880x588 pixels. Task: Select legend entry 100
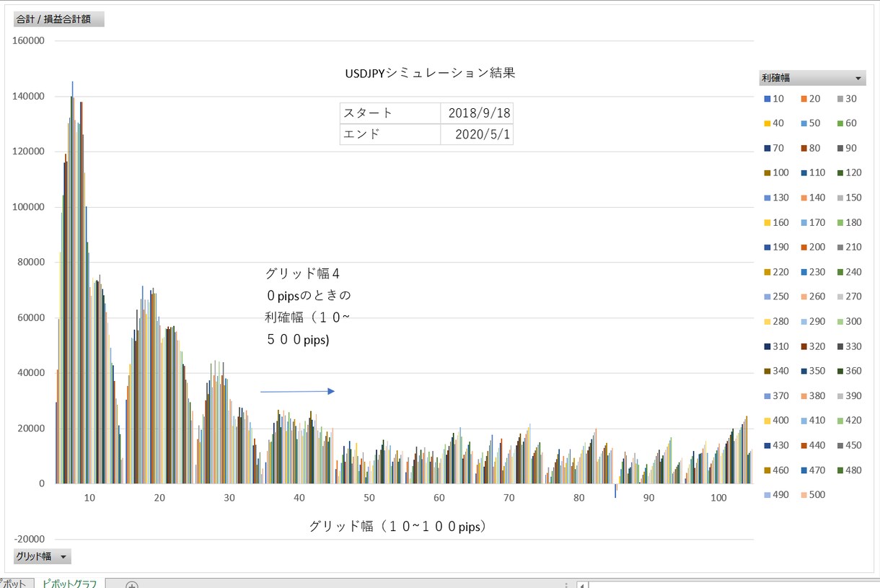click(x=777, y=173)
